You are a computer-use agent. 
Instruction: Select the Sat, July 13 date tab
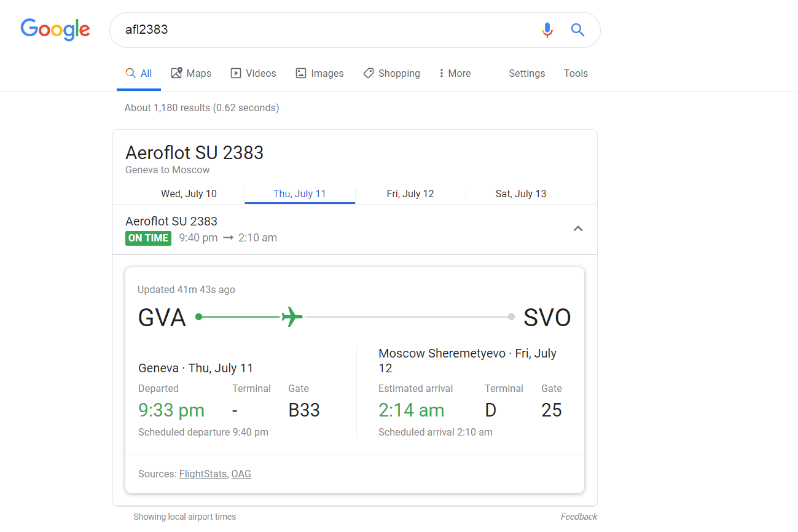(x=521, y=194)
